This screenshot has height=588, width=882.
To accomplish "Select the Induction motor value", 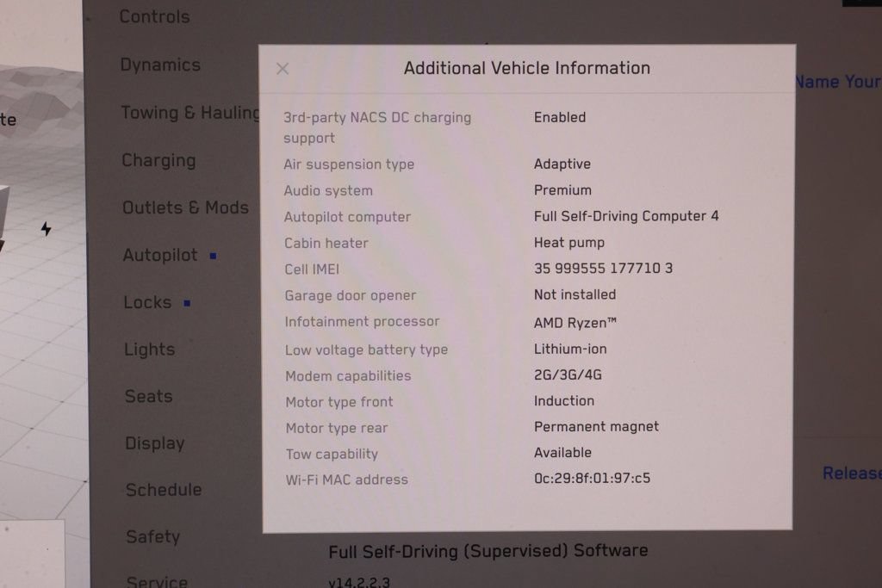I will click(564, 401).
